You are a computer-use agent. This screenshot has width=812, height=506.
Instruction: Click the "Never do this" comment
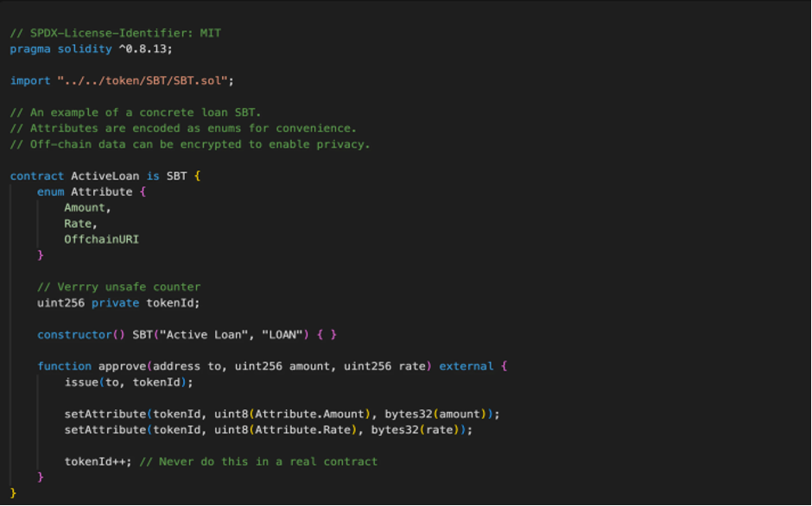(x=257, y=461)
